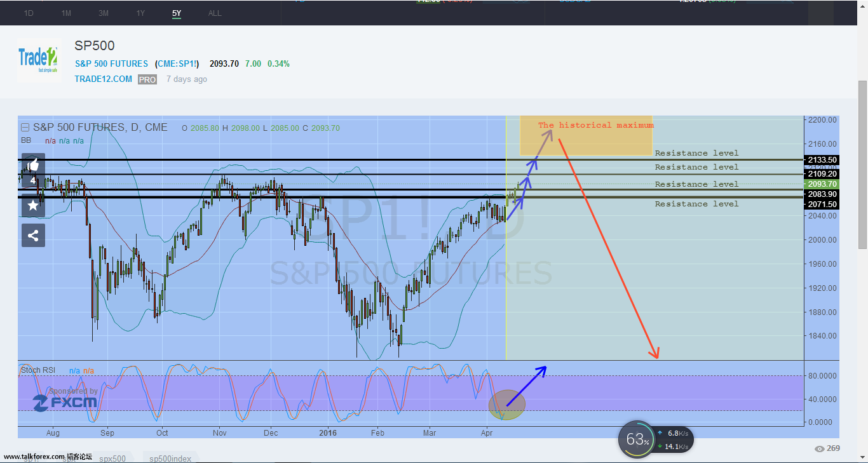Click the SP500 idea title
The height and width of the screenshot is (463, 868).
point(95,46)
